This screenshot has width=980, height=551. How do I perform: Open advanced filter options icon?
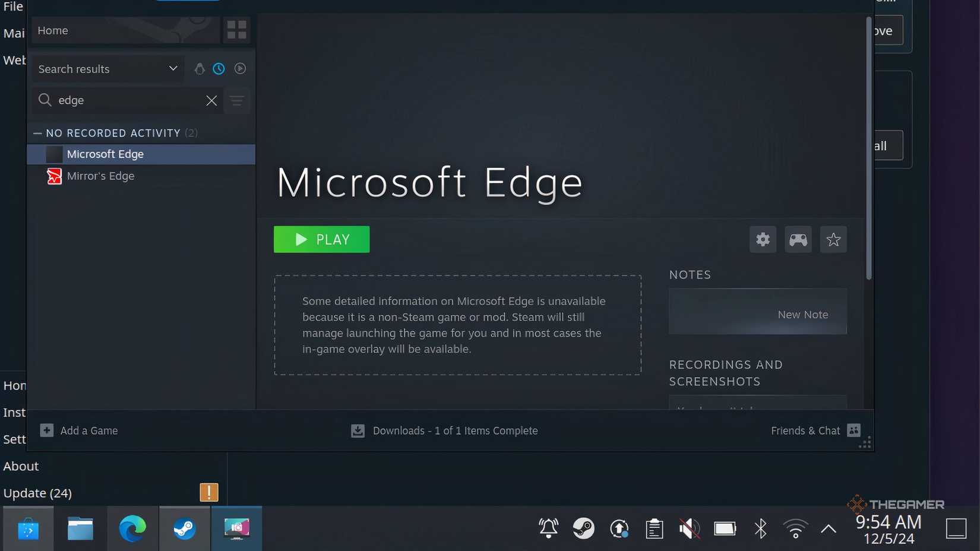(237, 100)
